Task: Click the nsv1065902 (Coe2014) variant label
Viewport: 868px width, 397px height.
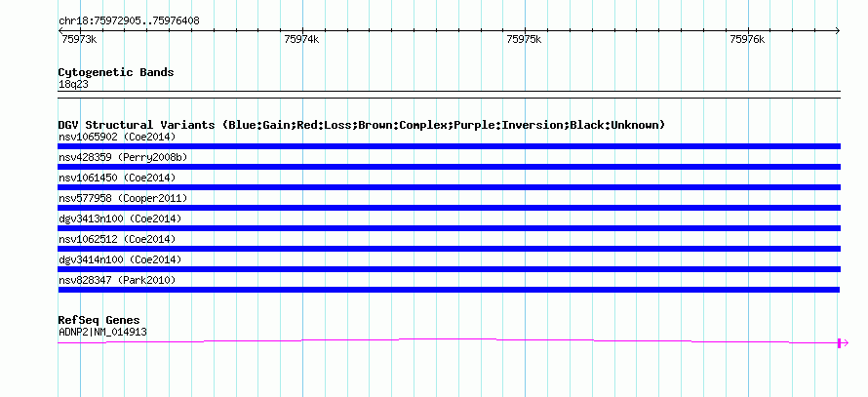Action: click(117, 137)
